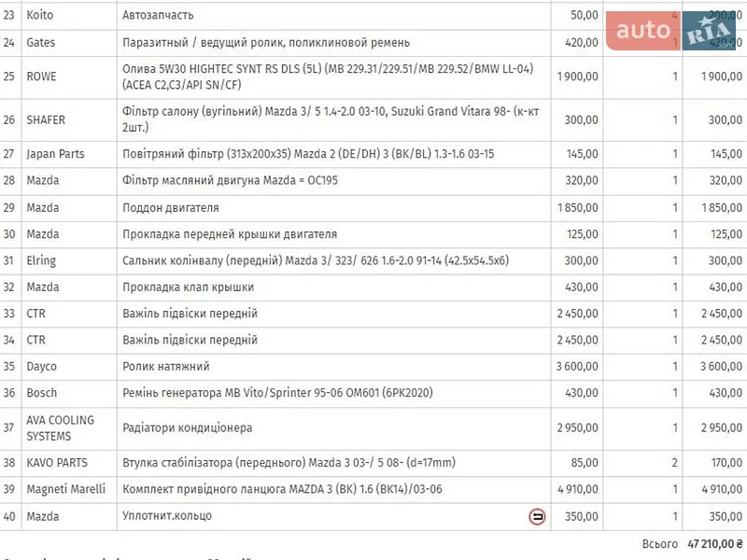
Task: Select 'Ролик натяжний' description
Action: coord(166,366)
